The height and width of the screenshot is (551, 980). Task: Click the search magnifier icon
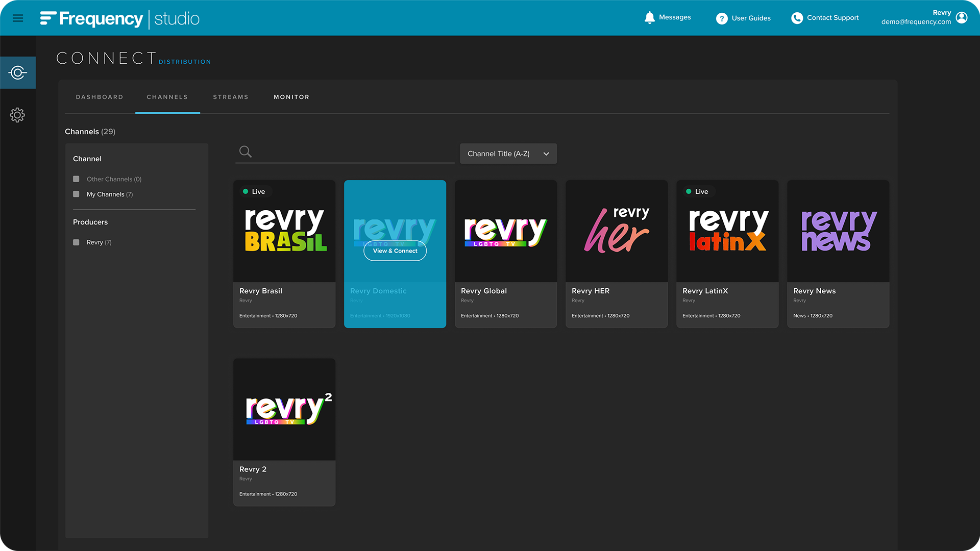click(x=246, y=152)
